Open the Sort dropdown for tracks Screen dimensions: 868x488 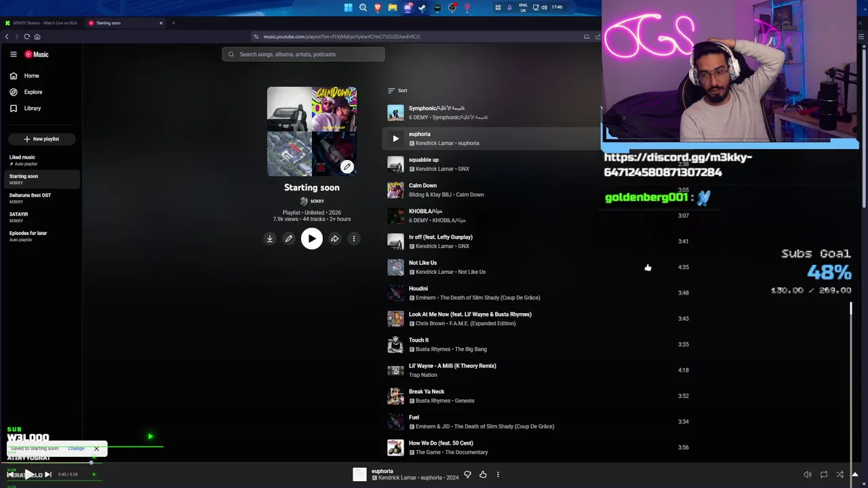(x=397, y=90)
